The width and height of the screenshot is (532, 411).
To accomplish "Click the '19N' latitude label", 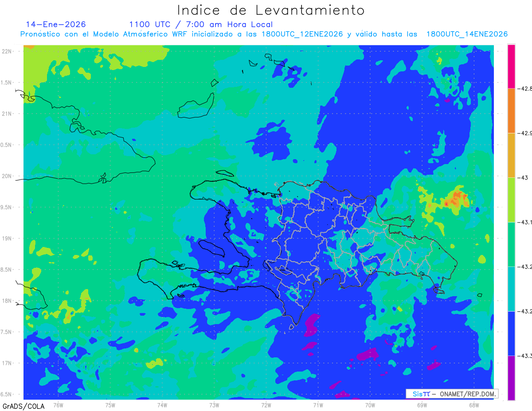I will click(7, 238).
